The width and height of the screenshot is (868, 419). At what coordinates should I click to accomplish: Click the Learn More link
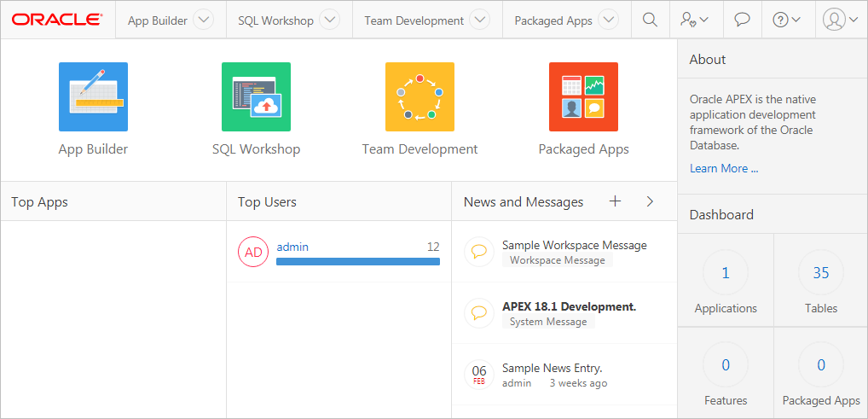coord(723,168)
